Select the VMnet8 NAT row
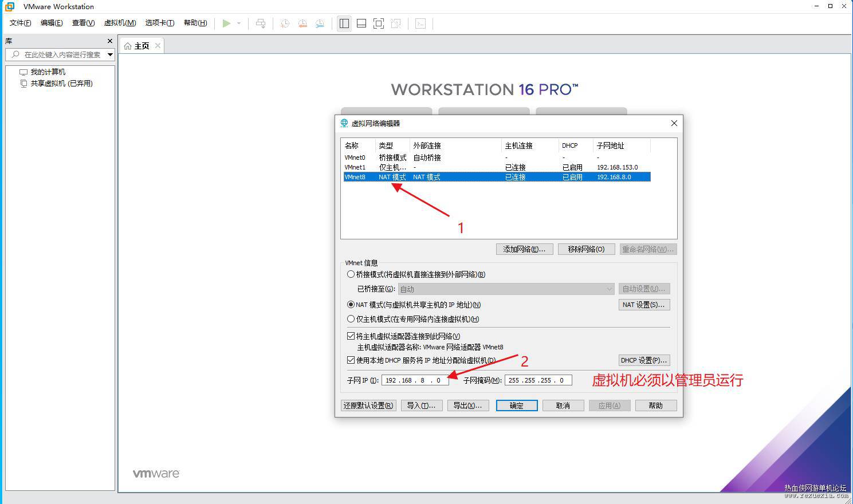This screenshot has height=504, width=853. [497, 177]
